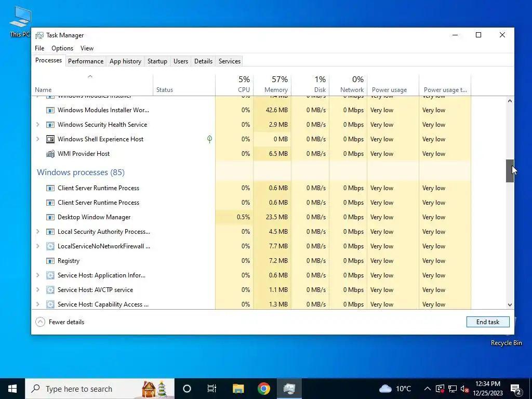Switch to the Performance tab

tap(86, 61)
